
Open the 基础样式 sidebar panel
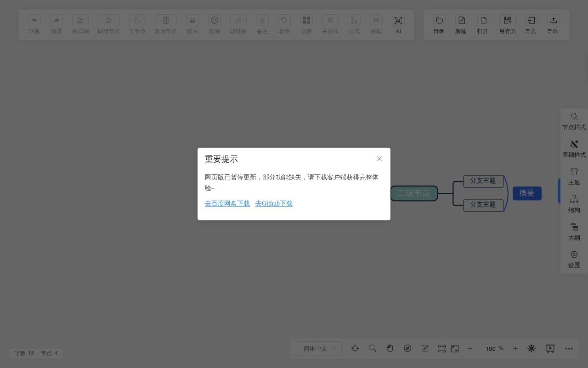pyautogui.click(x=574, y=149)
